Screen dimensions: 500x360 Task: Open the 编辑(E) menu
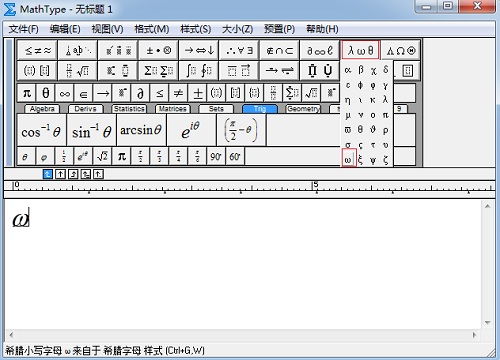point(65,29)
